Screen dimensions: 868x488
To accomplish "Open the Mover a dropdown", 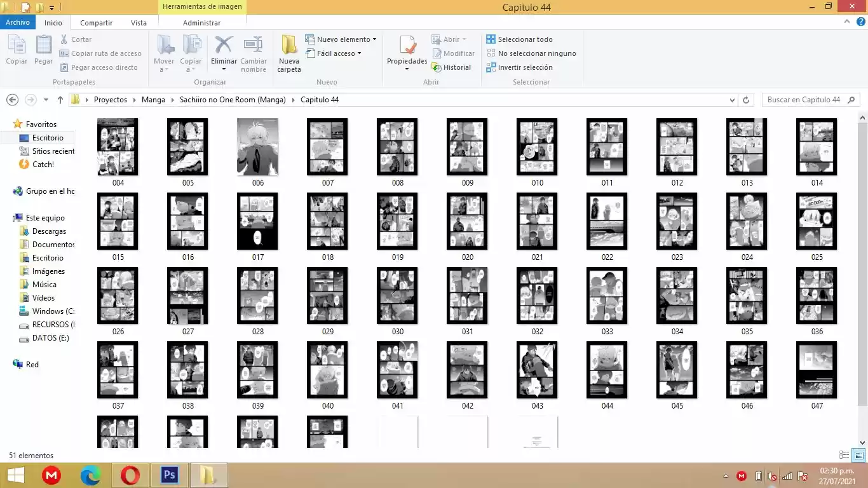I will pyautogui.click(x=164, y=53).
